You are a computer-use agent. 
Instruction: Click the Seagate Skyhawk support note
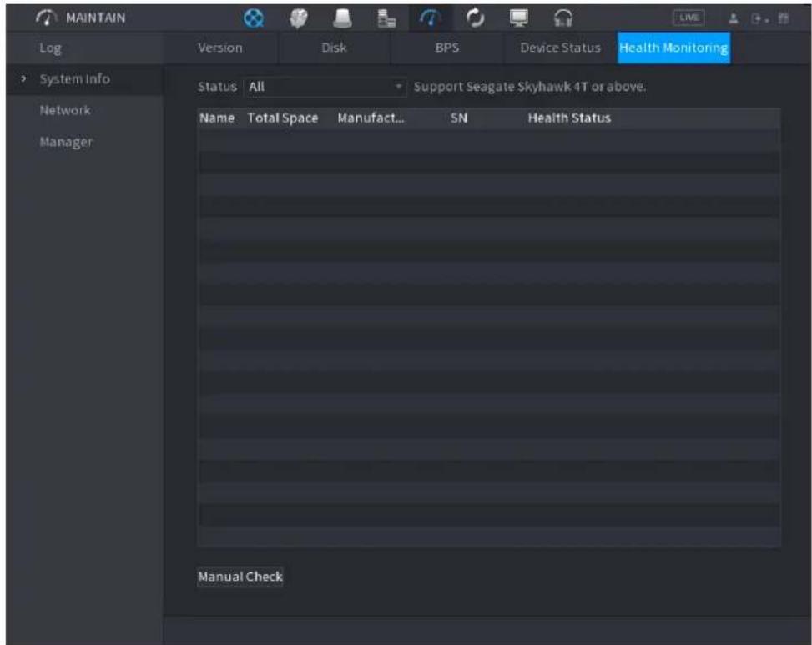click(x=530, y=87)
